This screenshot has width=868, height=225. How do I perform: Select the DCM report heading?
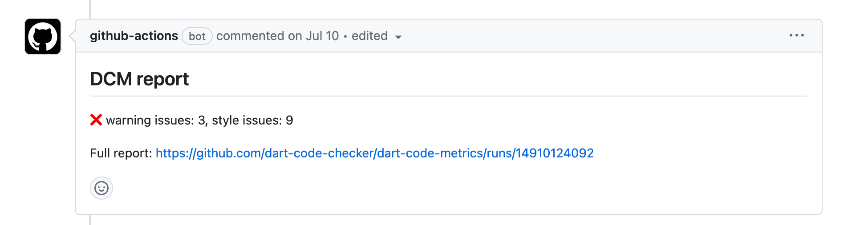click(139, 79)
